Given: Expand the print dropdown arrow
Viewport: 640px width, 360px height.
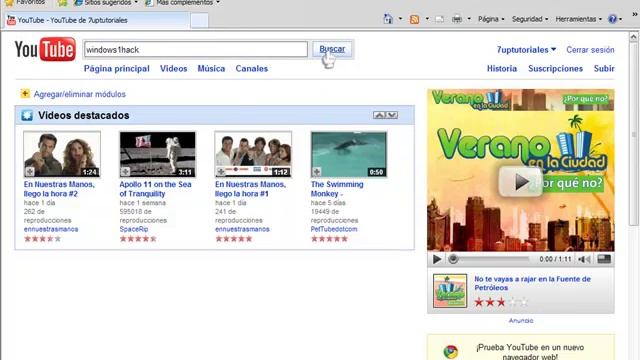Looking at the screenshot, I should point(469,19).
